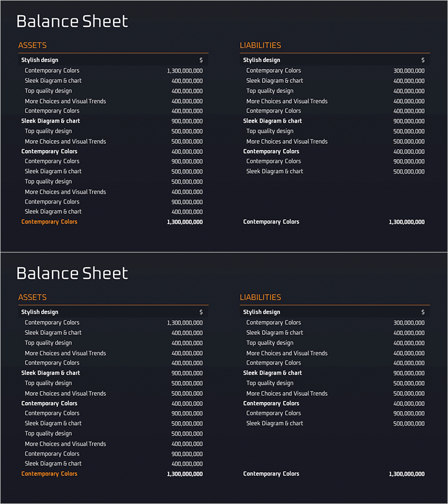This screenshot has width=448, height=504.
Task: Select orange Contemporary Colors total label, upper slide
Action: 49,222
